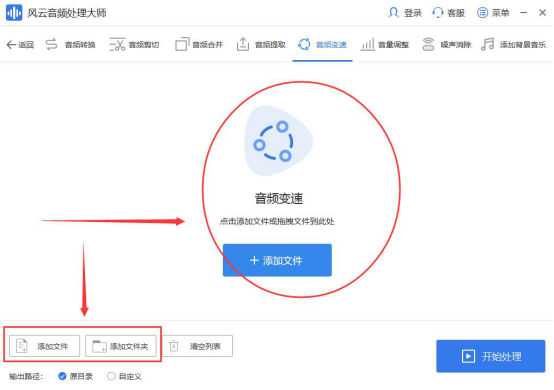Click the add file document icon at bottom
The width and height of the screenshot is (554, 390).
pyautogui.click(x=22, y=346)
